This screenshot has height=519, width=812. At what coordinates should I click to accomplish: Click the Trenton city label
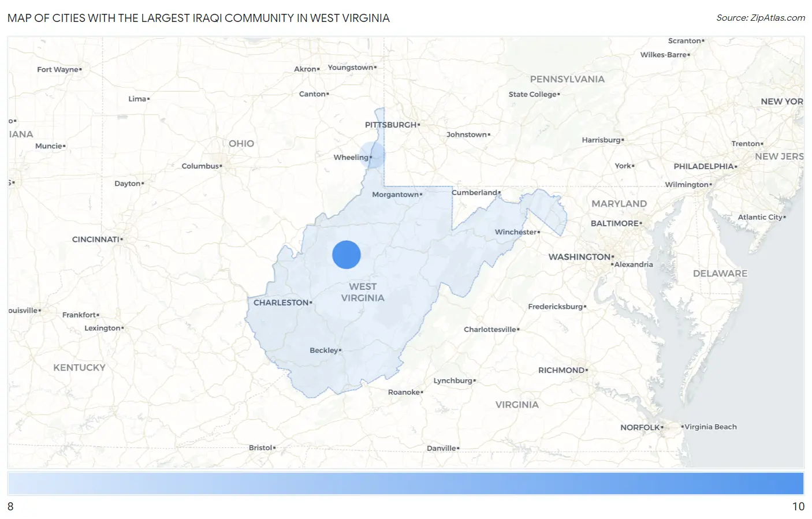pos(746,144)
